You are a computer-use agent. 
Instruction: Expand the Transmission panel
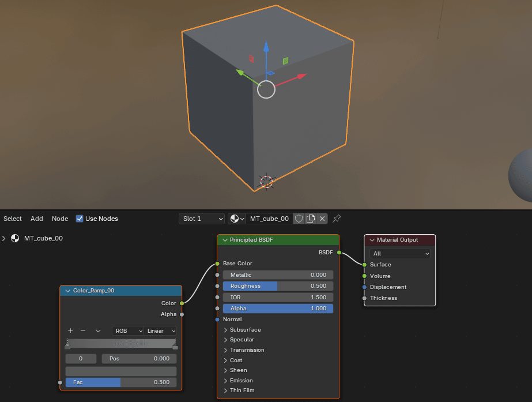[225, 350]
